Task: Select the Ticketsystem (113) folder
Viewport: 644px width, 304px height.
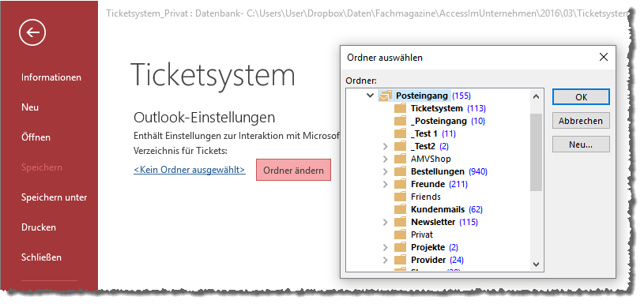Action: [x=448, y=109]
